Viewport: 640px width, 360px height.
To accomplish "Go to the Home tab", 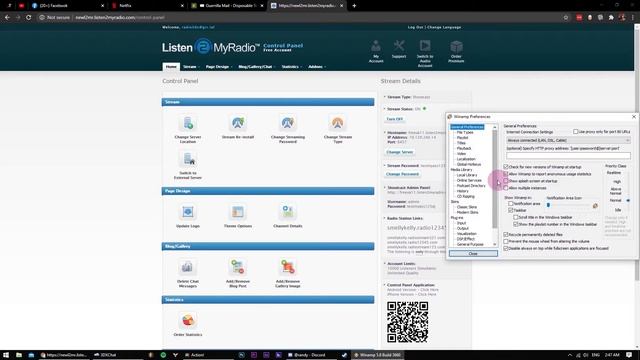I will (171, 67).
